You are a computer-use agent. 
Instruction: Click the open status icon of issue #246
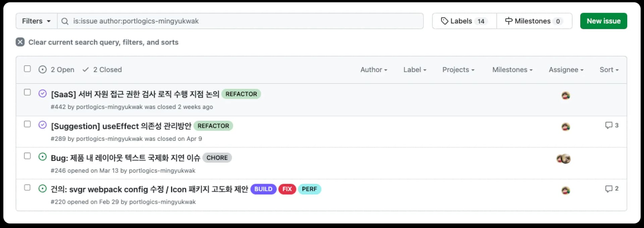pyautogui.click(x=43, y=157)
